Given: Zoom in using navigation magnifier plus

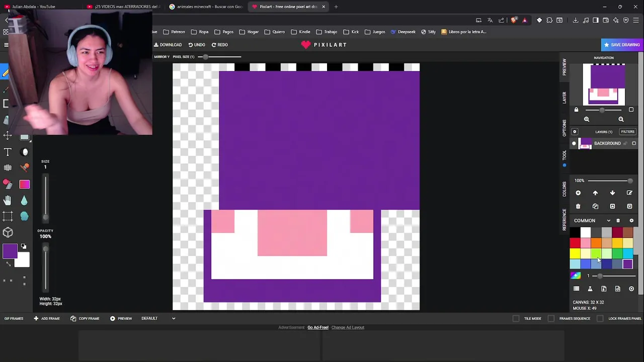Looking at the screenshot, I should point(587,119).
